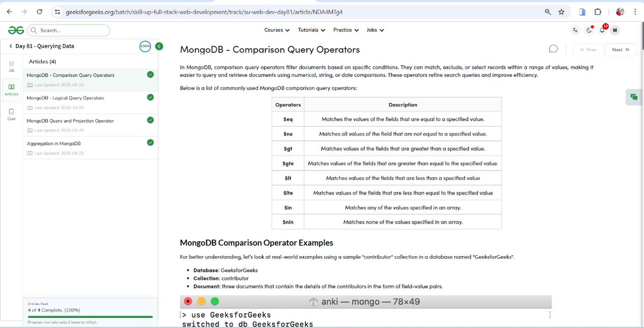Click the Description table header
Screen dimensions: 644x328
click(402, 105)
